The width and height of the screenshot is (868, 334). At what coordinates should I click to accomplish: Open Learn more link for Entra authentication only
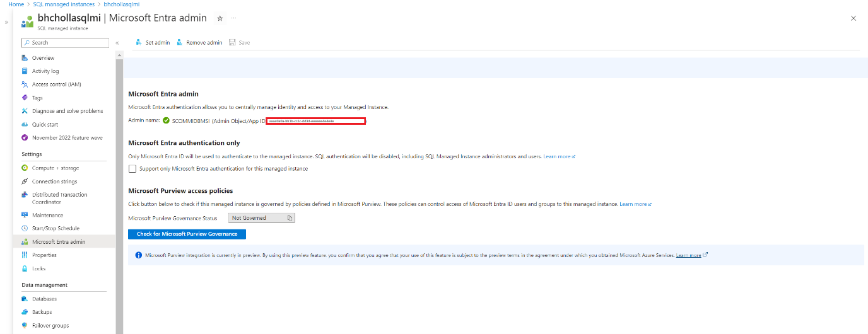559,156
